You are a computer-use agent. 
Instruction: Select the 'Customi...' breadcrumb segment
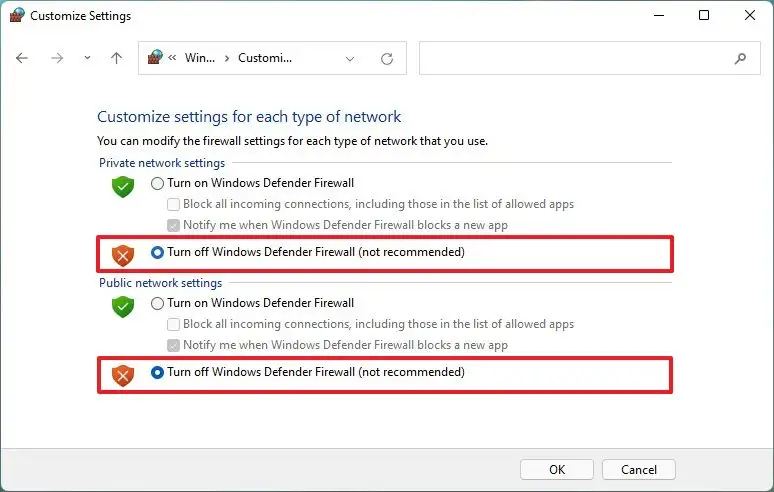tap(265, 58)
